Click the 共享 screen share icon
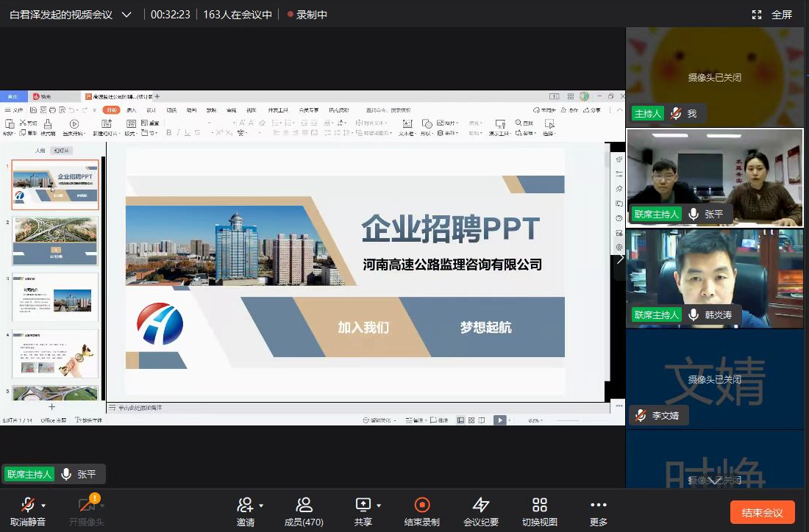 point(363,505)
